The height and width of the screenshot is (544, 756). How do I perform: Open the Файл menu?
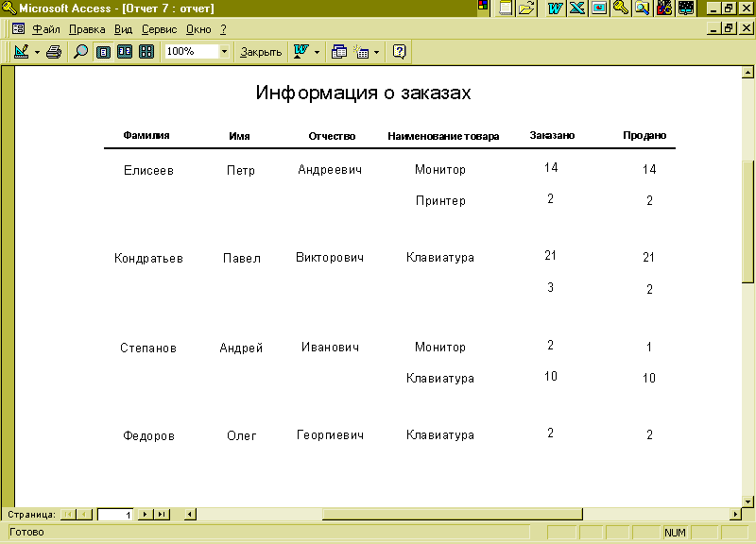[x=45, y=29]
